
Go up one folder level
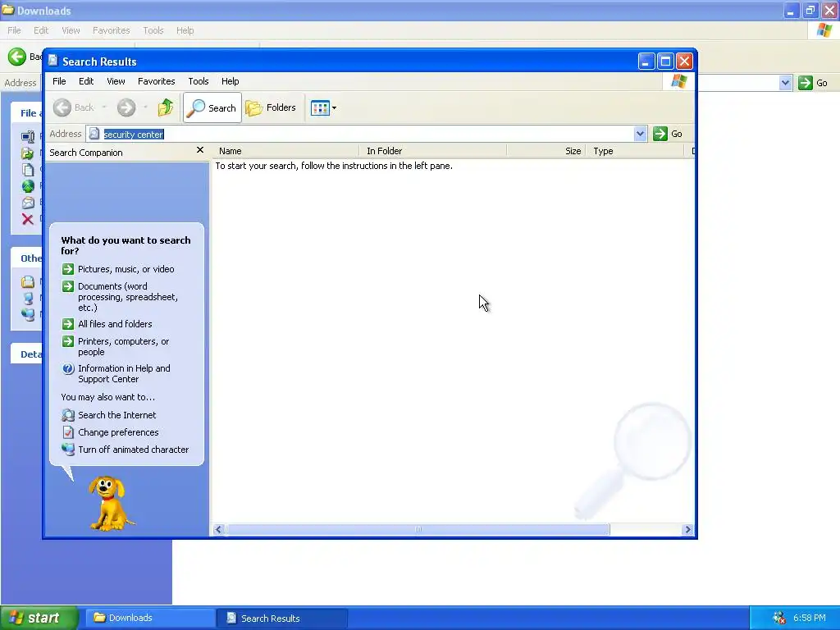pyautogui.click(x=166, y=107)
